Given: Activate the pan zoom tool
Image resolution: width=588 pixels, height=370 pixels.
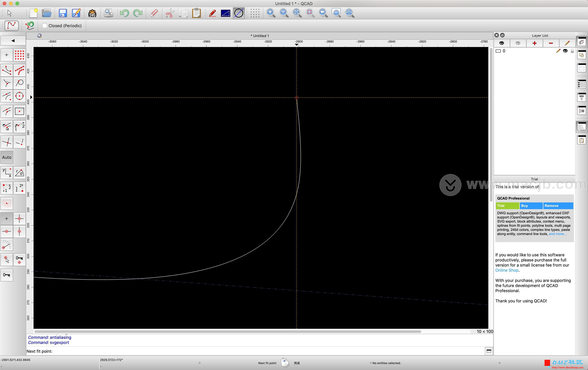Looking at the screenshot, I should tap(350, 13).
